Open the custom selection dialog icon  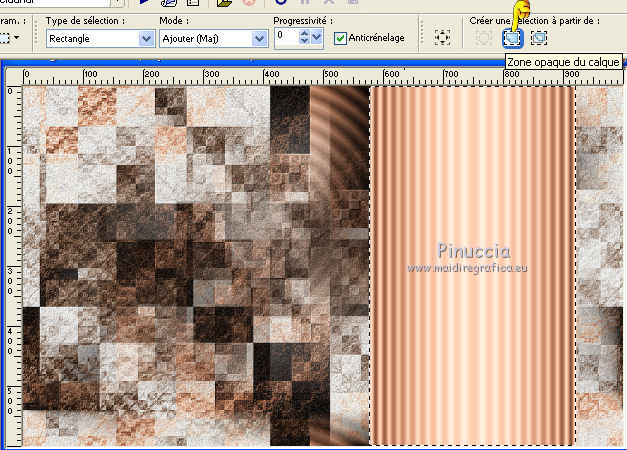pos(442,38)
